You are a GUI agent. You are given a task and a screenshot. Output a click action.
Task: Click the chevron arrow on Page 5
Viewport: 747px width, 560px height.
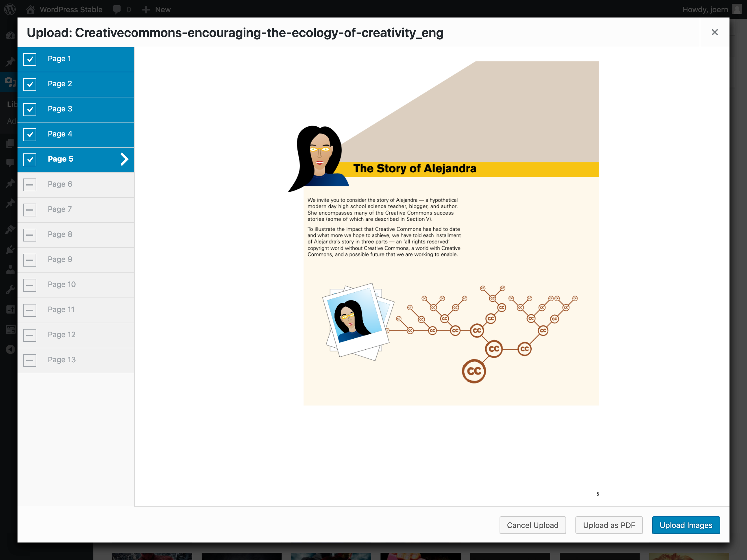(x=124, y=159)
